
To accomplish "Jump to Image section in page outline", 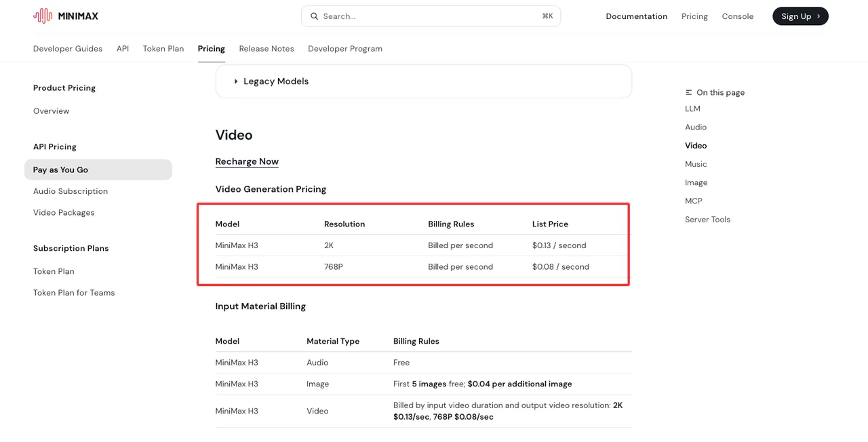I will (x=696, y=182).
